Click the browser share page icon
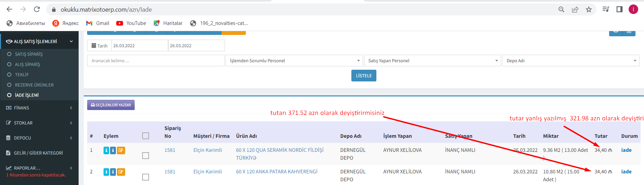644x185 pixels. pyautogui.click(x=575, y=10)
